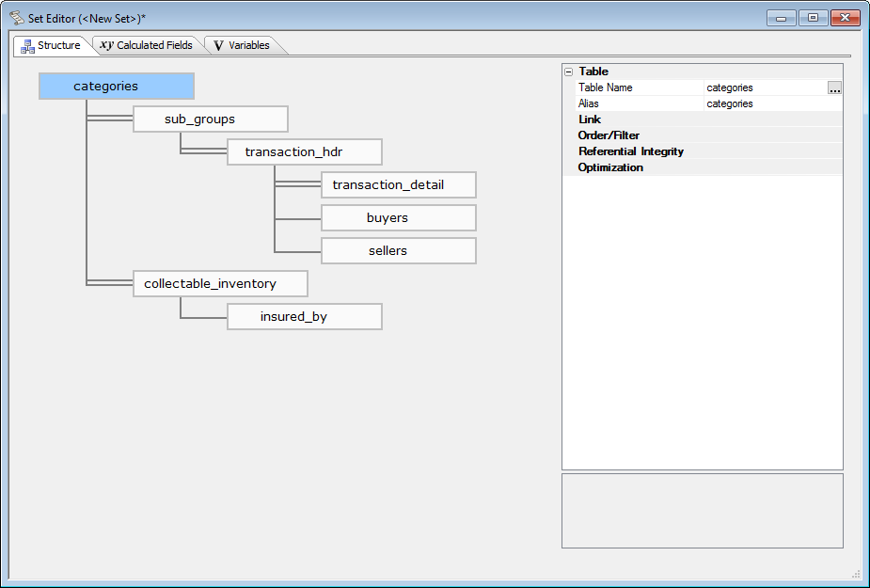Select the collectable_inventory node
Viewport: 870px width, 588px height.
point(219,284)
